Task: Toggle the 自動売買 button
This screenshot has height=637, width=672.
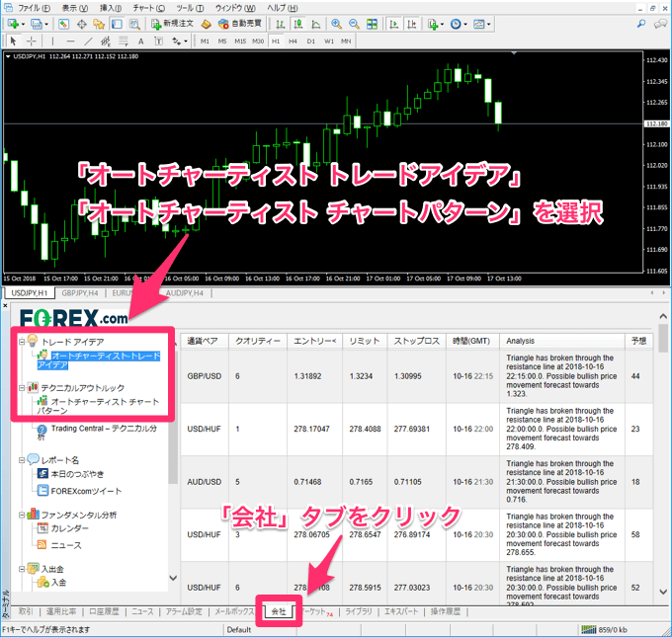Action: point(239,24)
